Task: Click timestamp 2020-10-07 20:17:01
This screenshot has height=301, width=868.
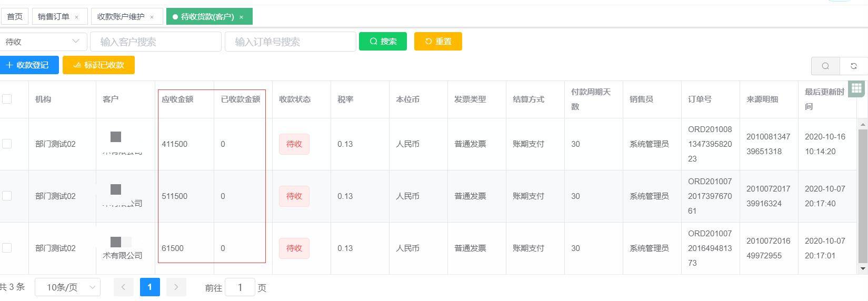Action: click(x=825, y=248)
